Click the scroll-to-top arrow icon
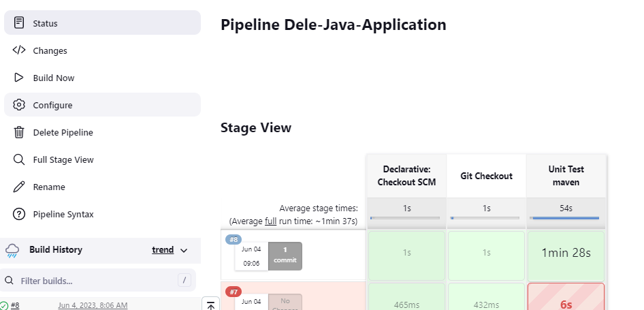Screen dimensions: 644x310 tap(210, 305)
